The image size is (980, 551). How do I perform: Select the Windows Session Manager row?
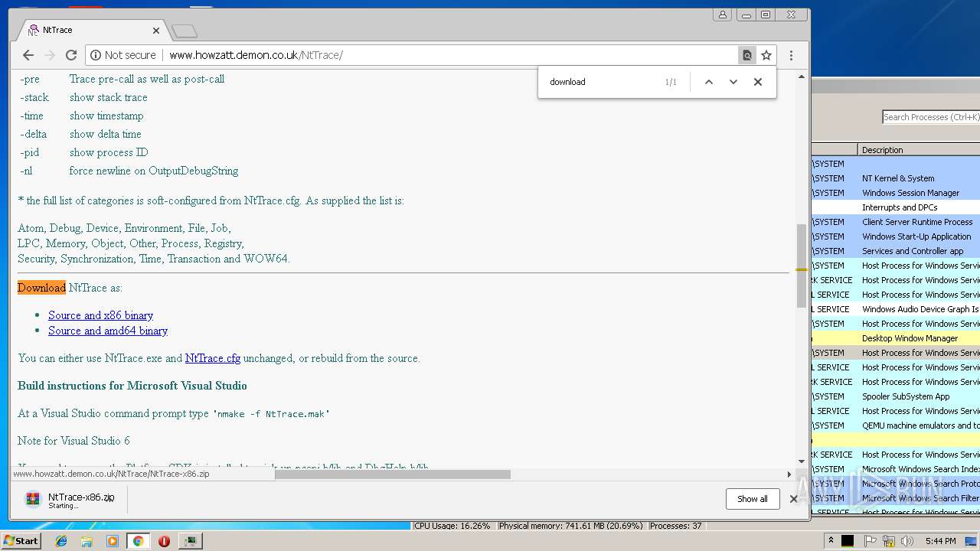point(896,193)
